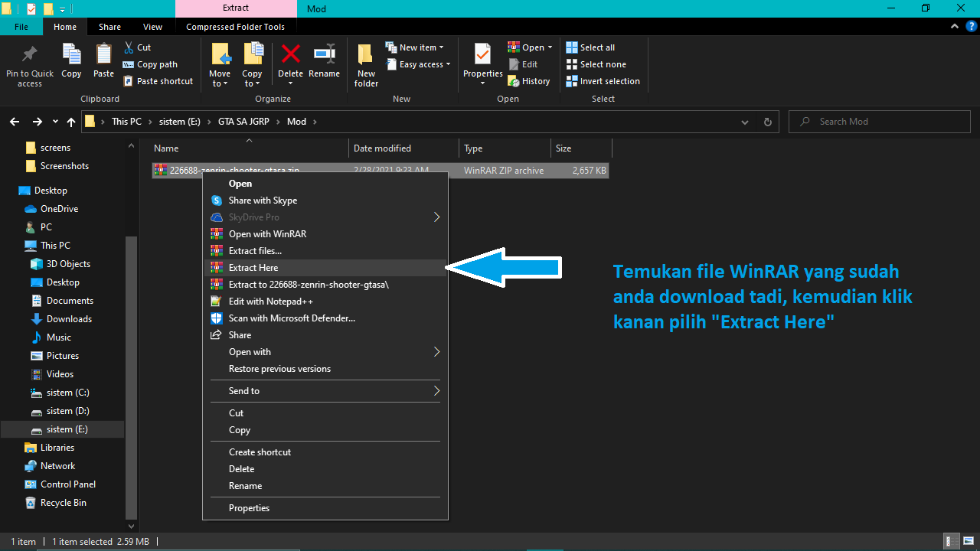The height and width of the screenshot is (551, 980).
Task: Click the Paste clipboard icon in the ribbon
Action: (103, 60)
